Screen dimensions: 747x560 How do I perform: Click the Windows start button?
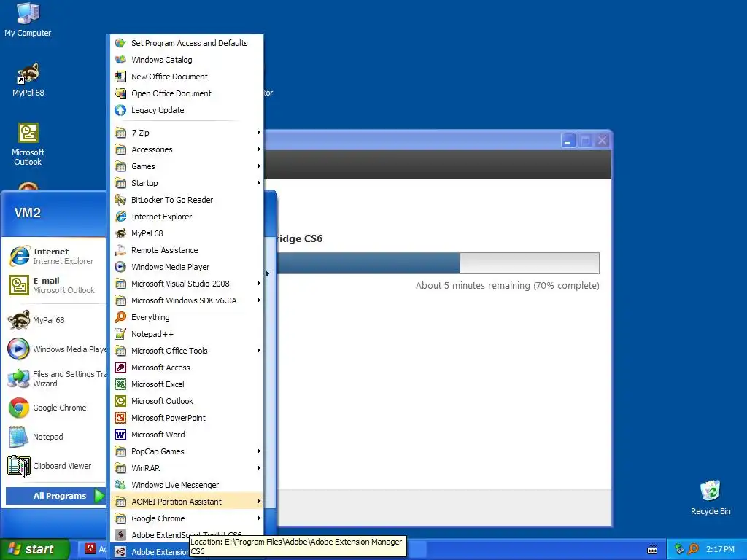point(35,549)
